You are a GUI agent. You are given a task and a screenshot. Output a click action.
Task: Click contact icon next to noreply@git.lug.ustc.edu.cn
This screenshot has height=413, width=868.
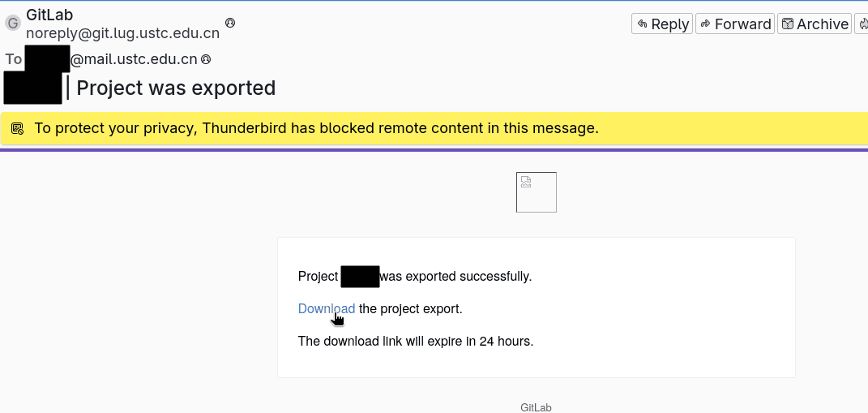(x=230, y=23)
